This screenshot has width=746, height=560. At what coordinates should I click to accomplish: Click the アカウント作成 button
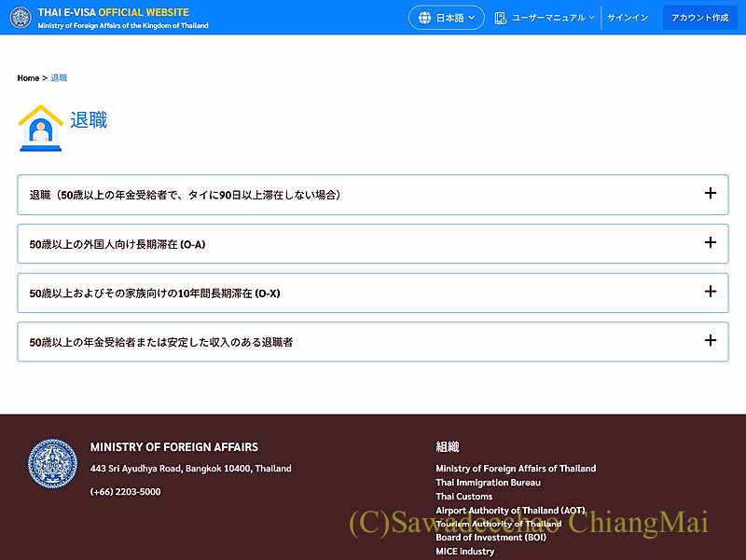coord(700,18)
